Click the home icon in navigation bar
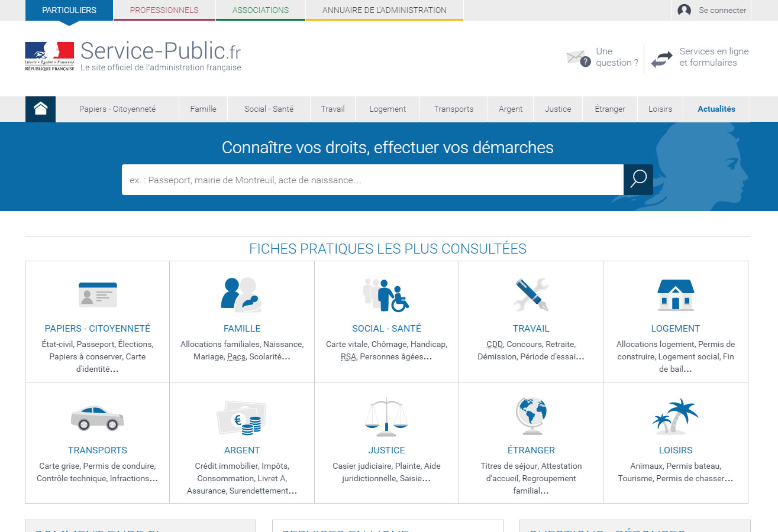 (x=40, y=109)
